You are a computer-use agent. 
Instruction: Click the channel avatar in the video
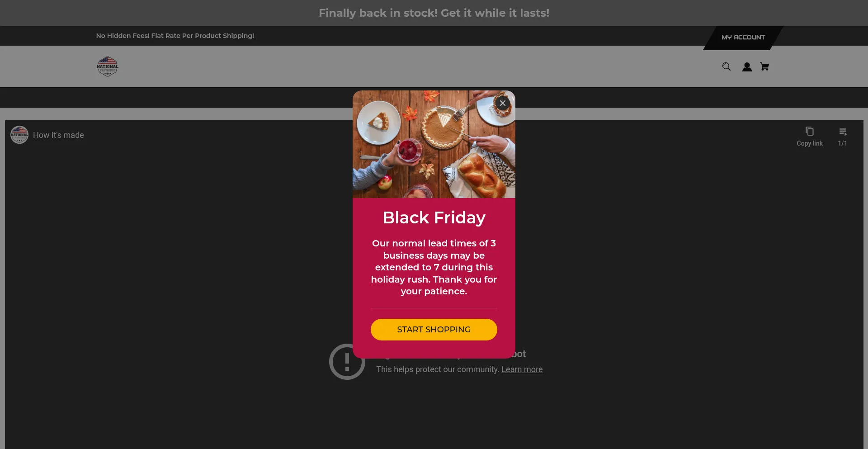pos(19,135)
